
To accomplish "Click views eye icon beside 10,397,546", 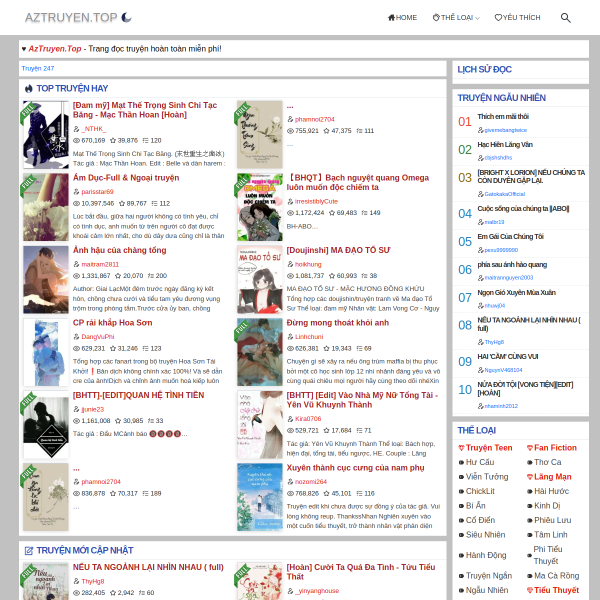I will tap(77, 204).
